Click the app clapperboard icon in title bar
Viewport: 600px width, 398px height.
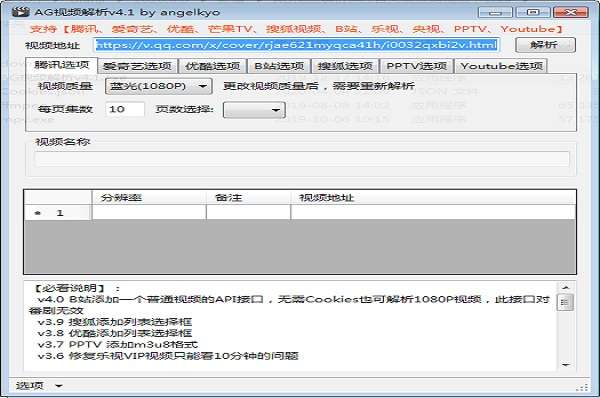point(20,12)
